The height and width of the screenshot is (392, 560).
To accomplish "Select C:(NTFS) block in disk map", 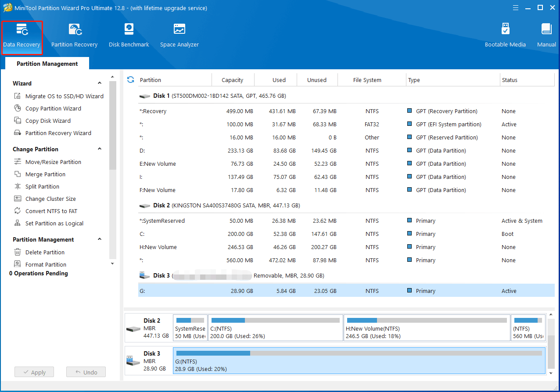I will 275,328.
